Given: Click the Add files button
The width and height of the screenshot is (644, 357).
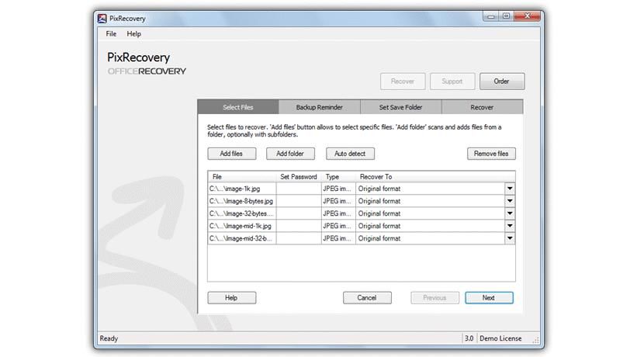Looking at the screenshot, I should [x=231, y=154].
